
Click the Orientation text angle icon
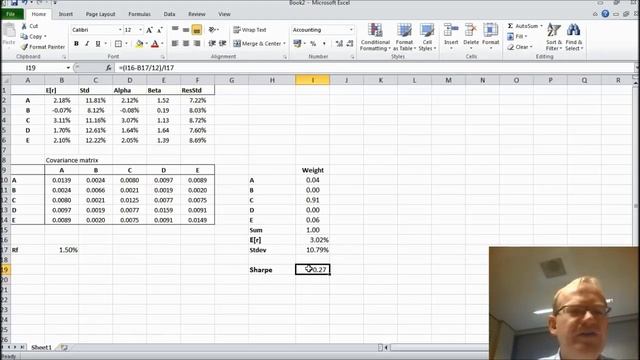coord(212,29)
